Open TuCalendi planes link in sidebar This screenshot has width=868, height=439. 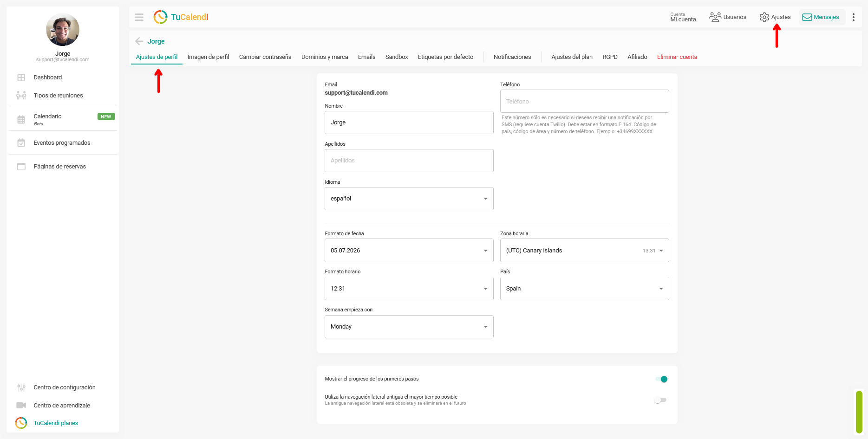coord(56,423)
